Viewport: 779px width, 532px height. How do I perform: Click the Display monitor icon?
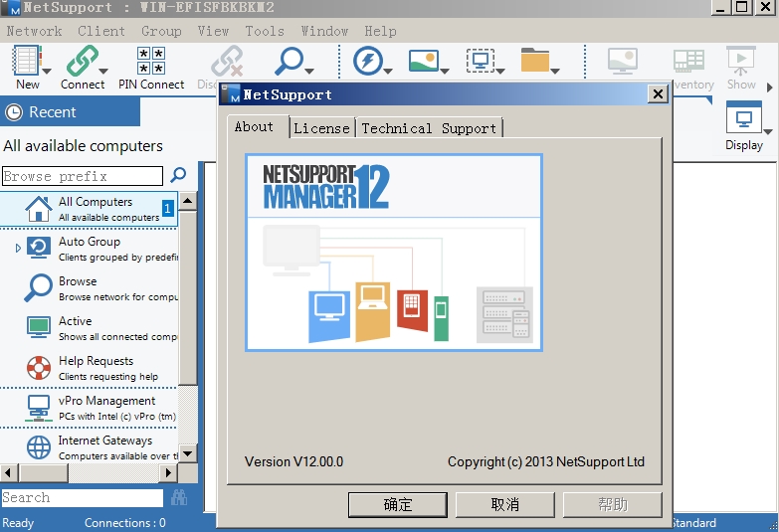coord(744,116)
